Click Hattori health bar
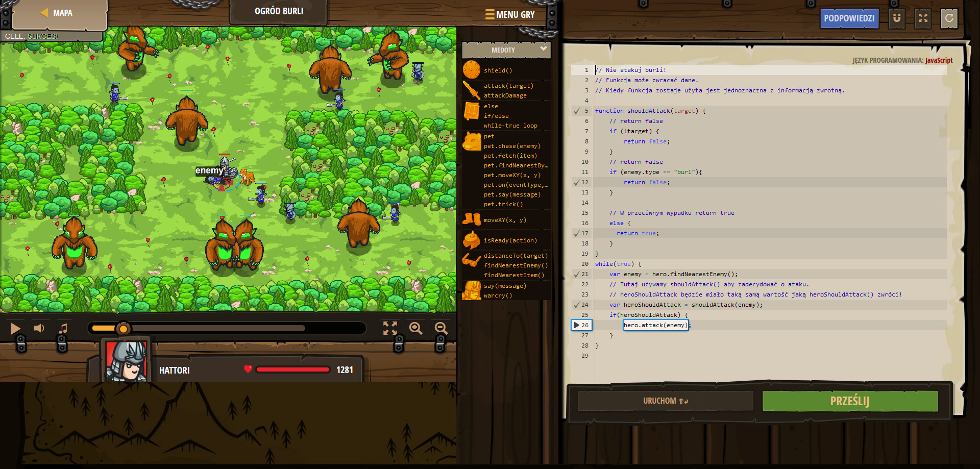The image size is (980, 469). coord(293,369)
